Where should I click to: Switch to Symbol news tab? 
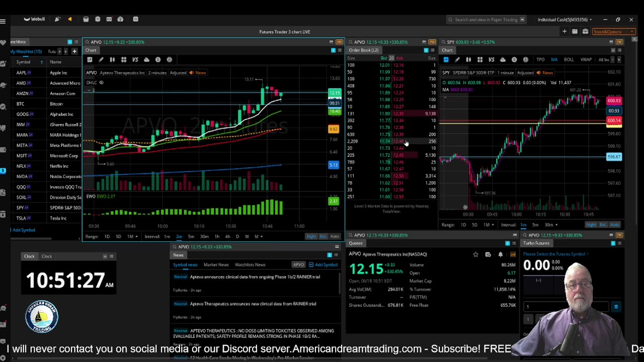click(x=185, y=265)
